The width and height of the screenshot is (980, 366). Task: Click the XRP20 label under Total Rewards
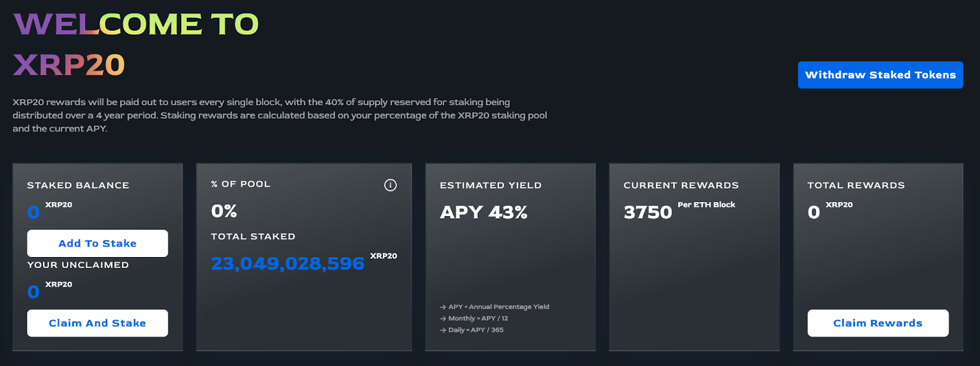(x=839, y=204)
